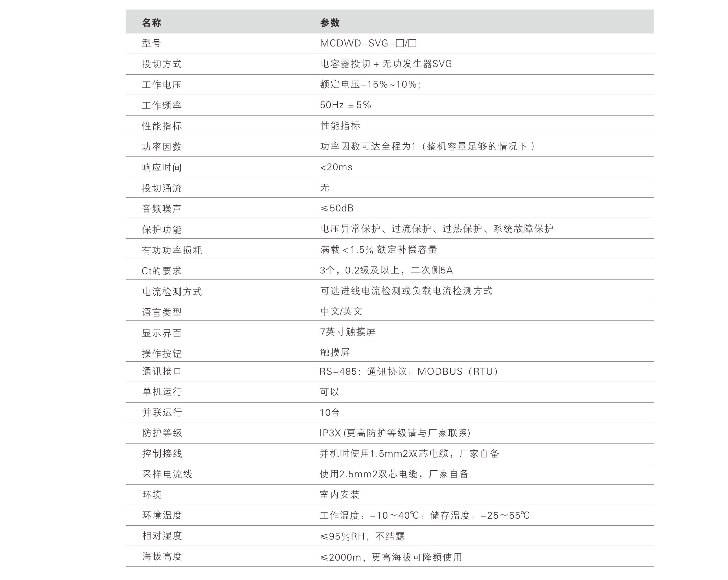Viewport: 728px width, 580px height.
Task: Select the 控制接线 row label
Action: [162, 453]
